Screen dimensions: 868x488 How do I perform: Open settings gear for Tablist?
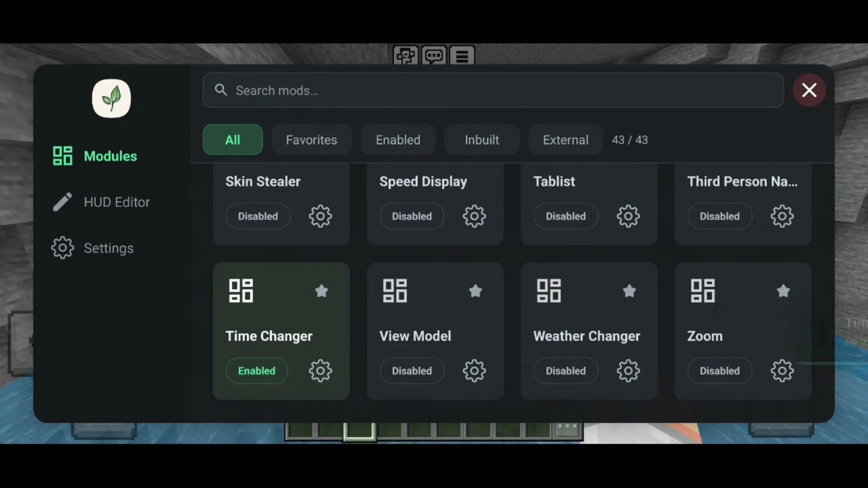628,216
